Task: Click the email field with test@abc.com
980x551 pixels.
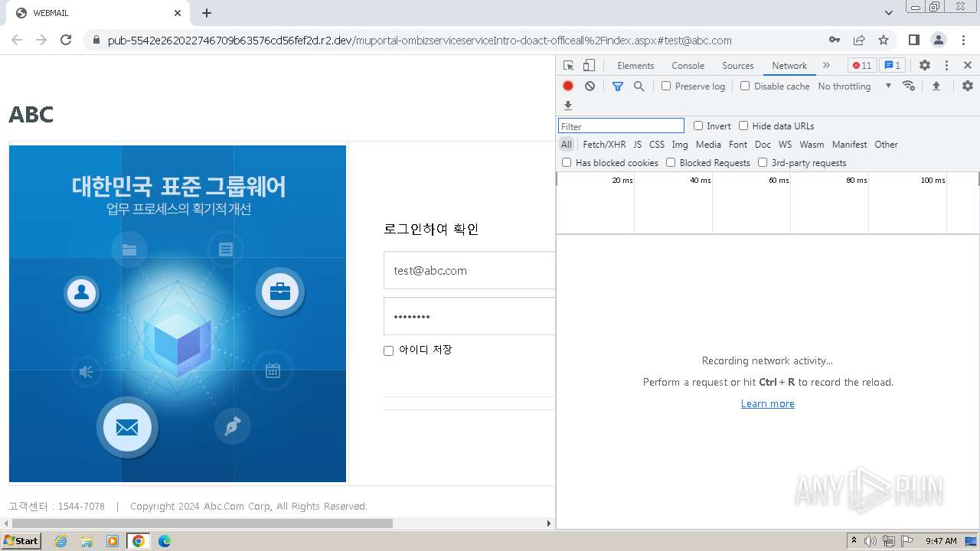Action: click(469, 270)
